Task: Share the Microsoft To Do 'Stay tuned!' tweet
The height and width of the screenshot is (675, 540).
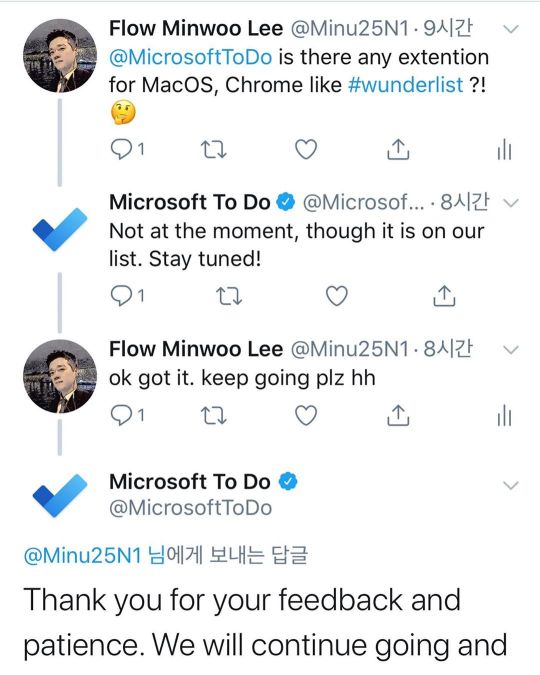Action: point(444,296)
